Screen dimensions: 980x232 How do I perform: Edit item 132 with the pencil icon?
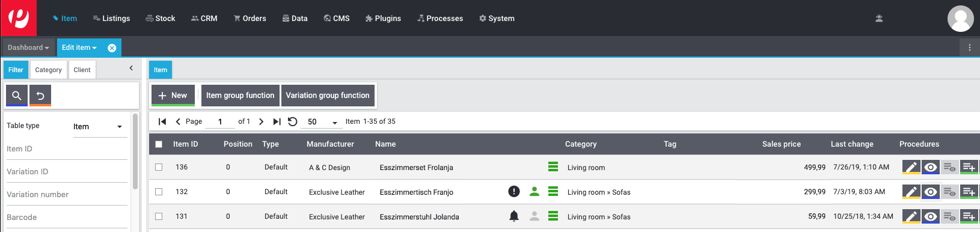911,192
